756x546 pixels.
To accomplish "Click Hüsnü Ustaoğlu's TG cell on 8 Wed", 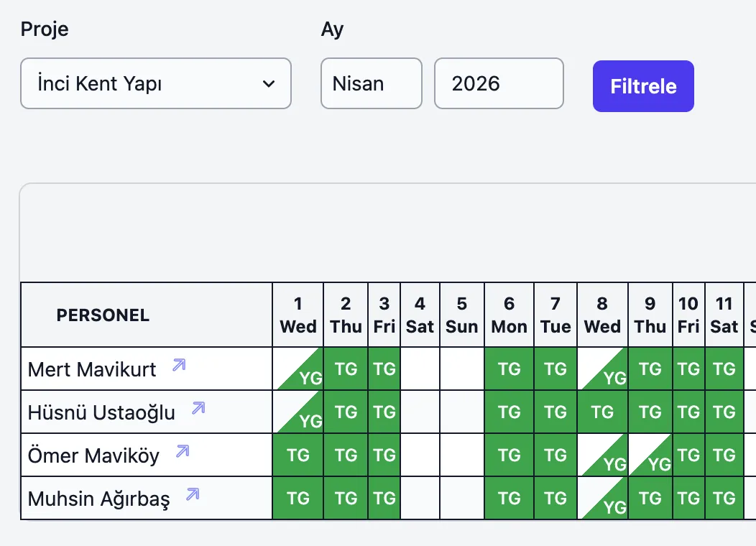I will tap(603, 412).
